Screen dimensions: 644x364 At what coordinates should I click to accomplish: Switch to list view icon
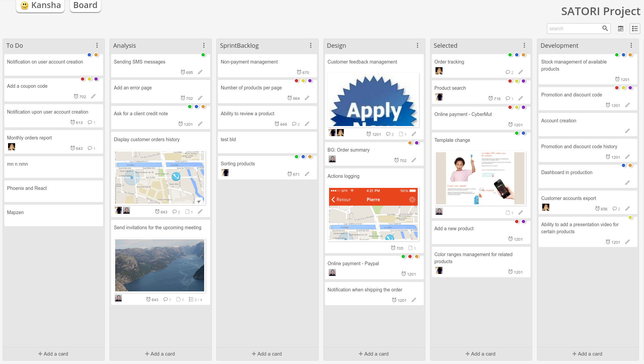pyautogui.click(x=635, y=29)
